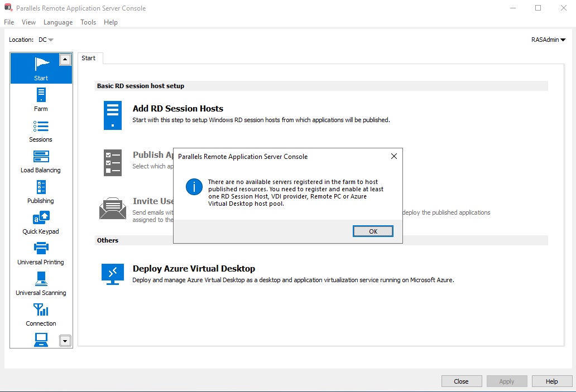Open the View menu

click(28, 22)
